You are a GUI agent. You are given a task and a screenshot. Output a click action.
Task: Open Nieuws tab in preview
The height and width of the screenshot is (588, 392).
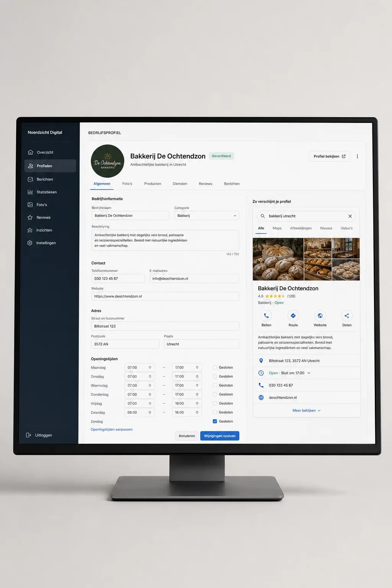(x=326, y=228)
